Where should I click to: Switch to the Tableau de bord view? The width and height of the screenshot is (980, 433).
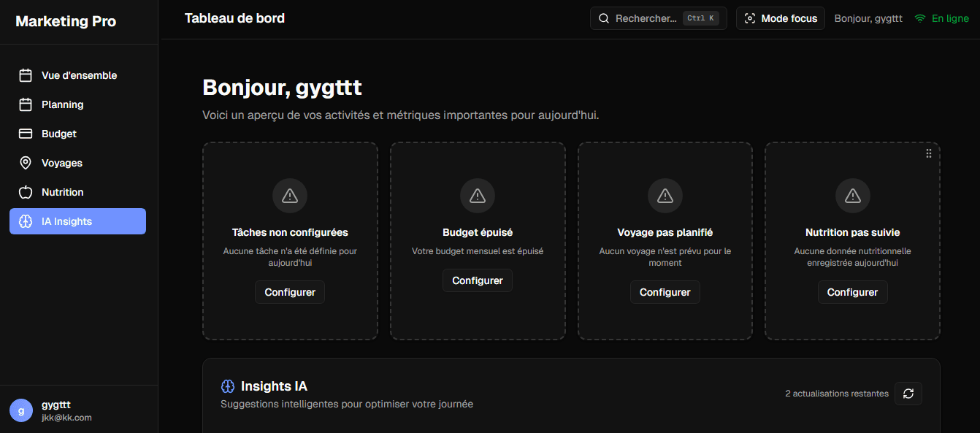pos(234,18)
